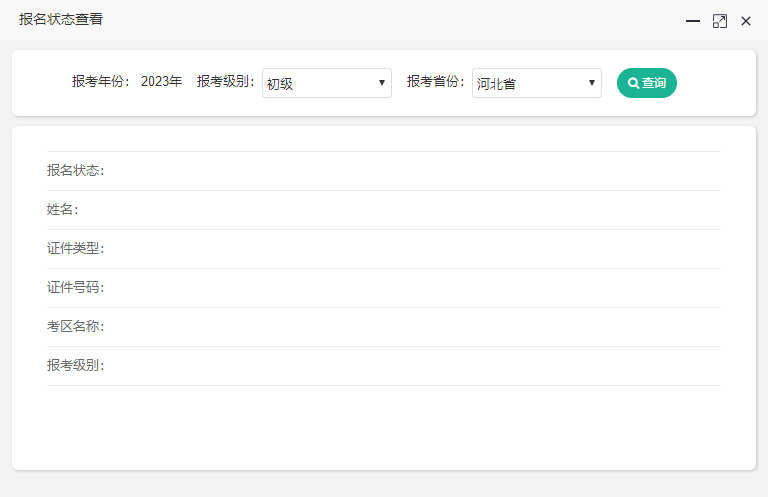
Task: Select the 2023年 exam year value
Action: pyautogui.click(x=161, y=82)
